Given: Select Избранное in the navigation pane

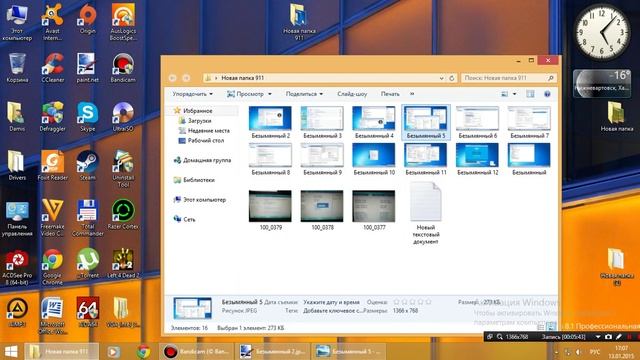Looking at the screenshot, I should pyautogui.click(x=198, y=111).
